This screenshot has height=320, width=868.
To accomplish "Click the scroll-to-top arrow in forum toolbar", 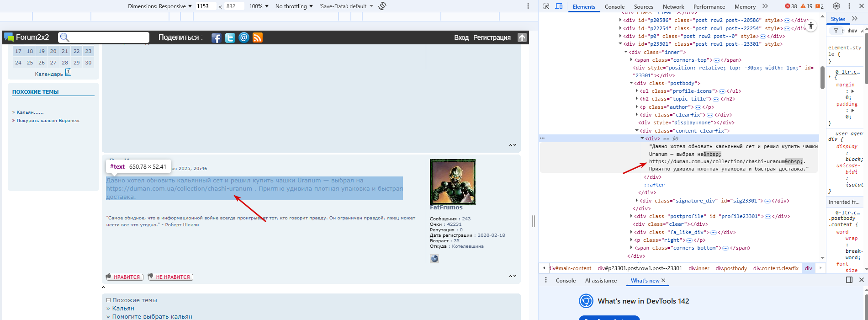I will pyautogui.click(x=522, y=37).
